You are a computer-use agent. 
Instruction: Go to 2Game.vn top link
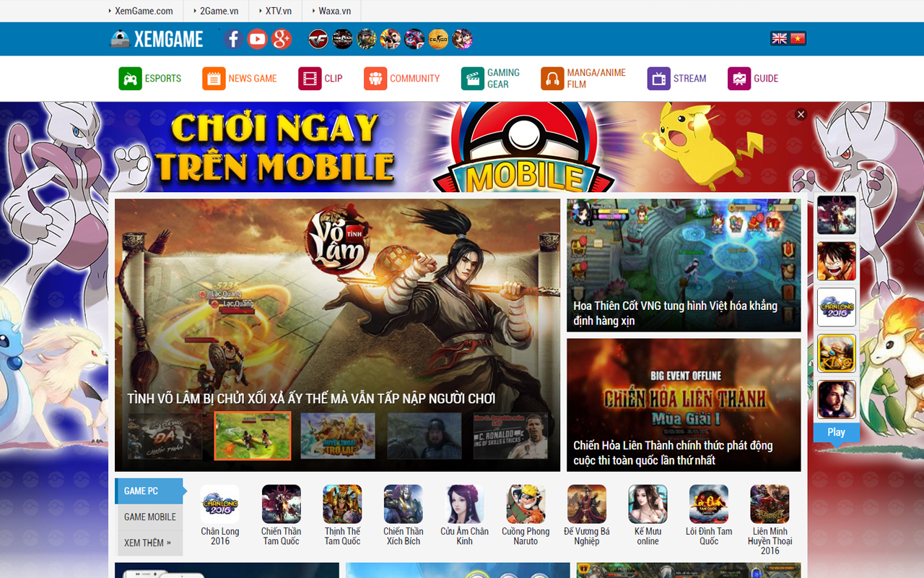tap(219, 11)
